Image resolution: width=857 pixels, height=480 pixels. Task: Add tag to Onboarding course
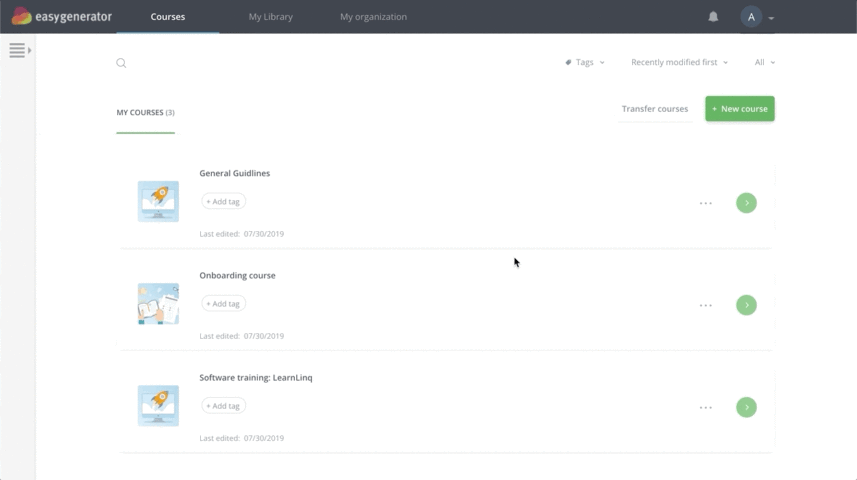pyautogui.click(x=224, y=303)
